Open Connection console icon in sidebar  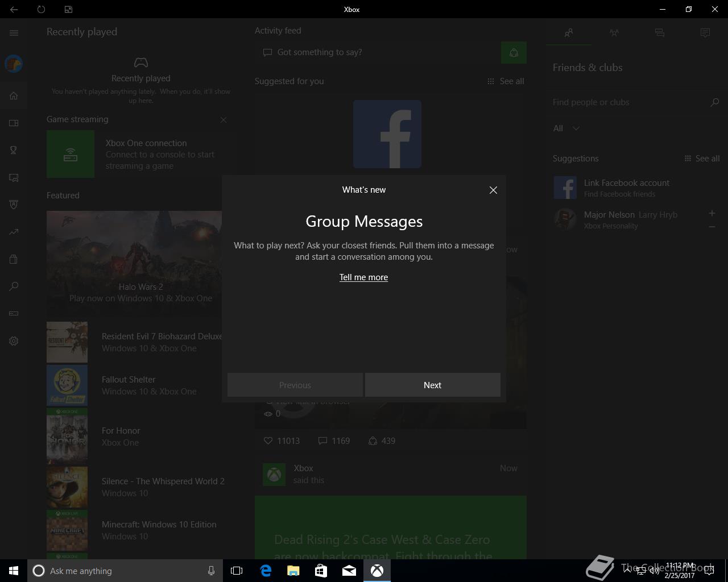click(x=14, y=314)
